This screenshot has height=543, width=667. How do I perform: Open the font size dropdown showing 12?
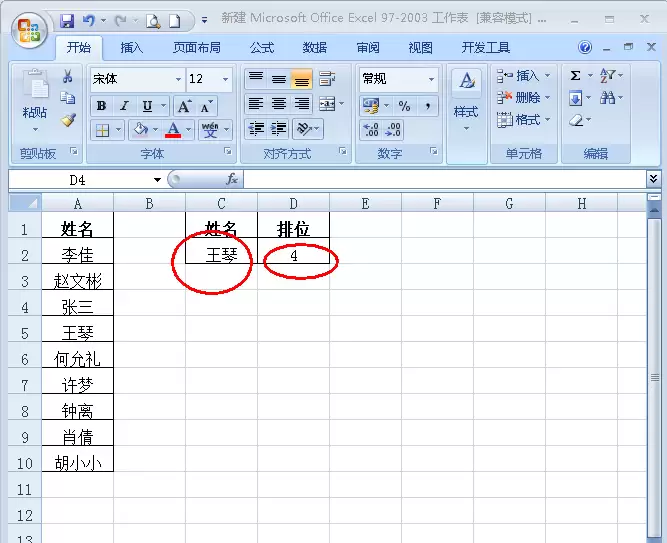209,79
